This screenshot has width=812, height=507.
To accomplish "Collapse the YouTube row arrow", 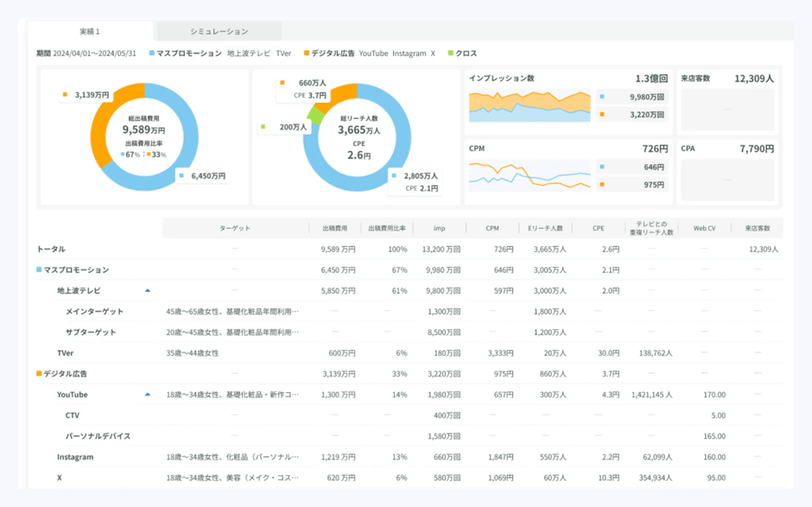I will pyautogui.click(x=148, y=395).
